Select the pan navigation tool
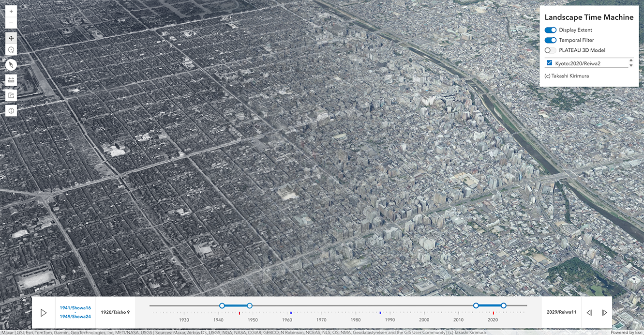644x335 pixels. [x=11, y=38]
